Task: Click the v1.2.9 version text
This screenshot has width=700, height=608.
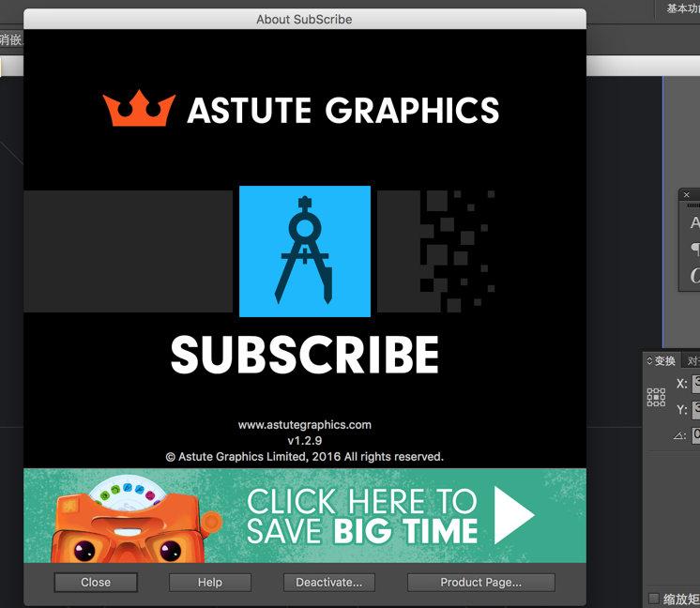Action: point(304,441)
